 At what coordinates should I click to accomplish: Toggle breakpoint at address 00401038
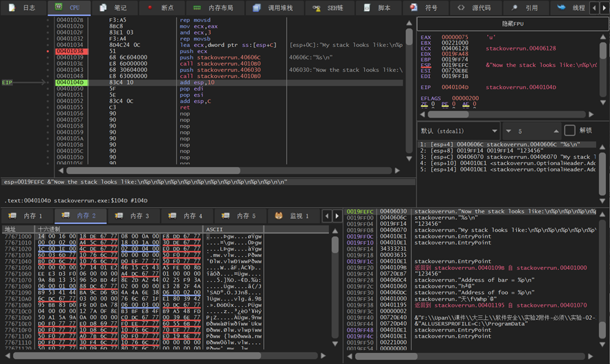[48, 51]
